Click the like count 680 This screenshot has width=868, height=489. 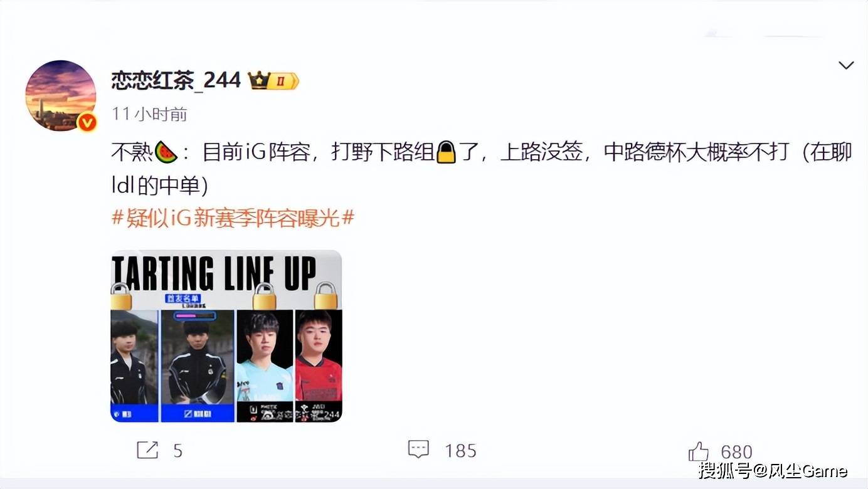737,452
